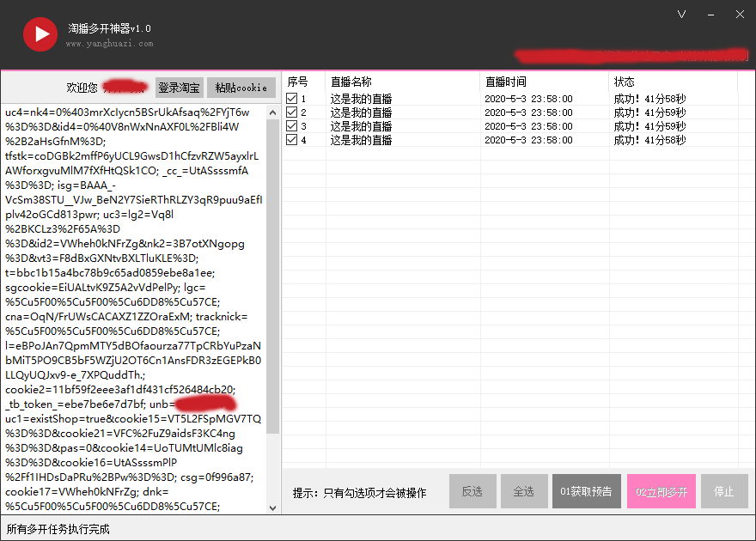This screenshot has height=541, width=756.
Task: Click inside the cookie text area
Action: point(133,309)
